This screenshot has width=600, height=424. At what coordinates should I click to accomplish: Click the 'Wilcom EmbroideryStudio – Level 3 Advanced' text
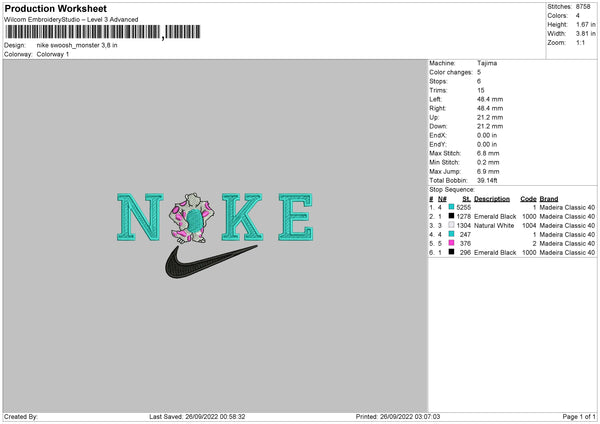tap(71, 20)
